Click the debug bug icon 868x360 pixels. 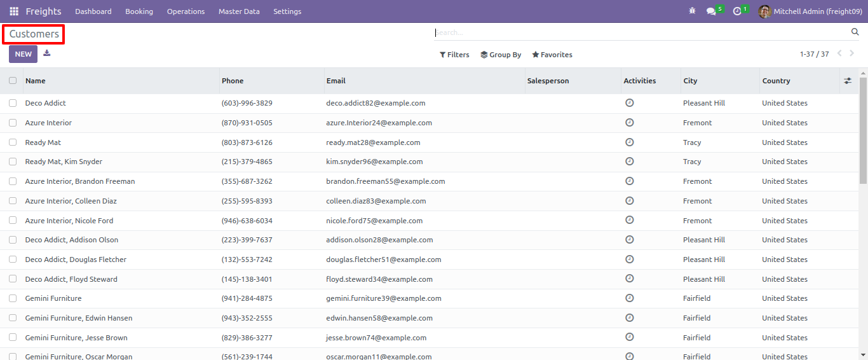692,11
